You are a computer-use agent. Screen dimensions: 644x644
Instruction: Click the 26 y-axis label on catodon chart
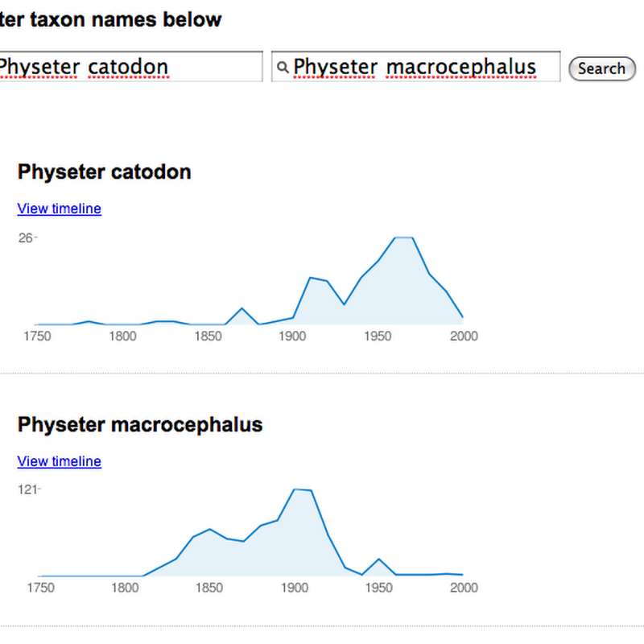[x=26, y=237]
